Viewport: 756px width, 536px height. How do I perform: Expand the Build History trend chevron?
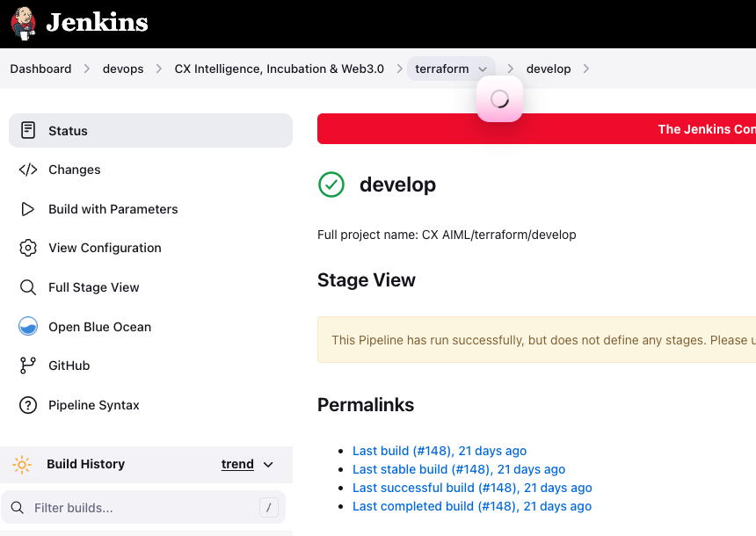[x=268, y=464]
